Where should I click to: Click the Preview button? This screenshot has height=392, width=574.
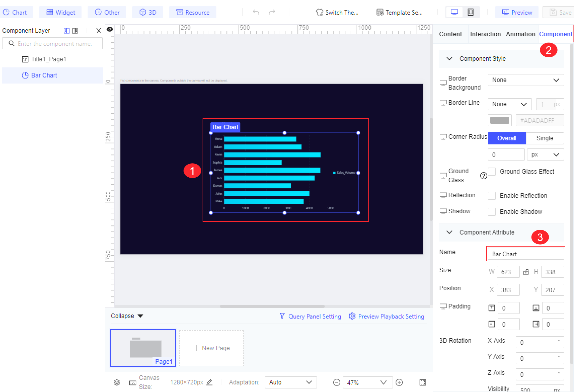coord(517,12)
